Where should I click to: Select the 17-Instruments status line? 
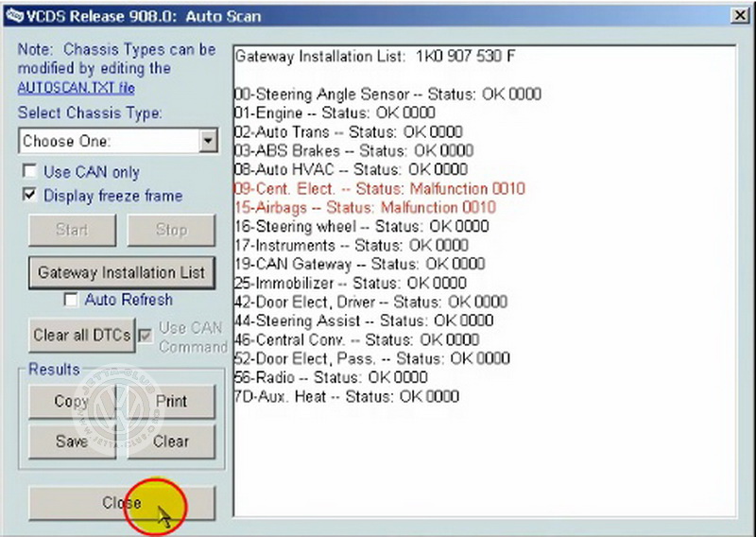coord(351,245)
